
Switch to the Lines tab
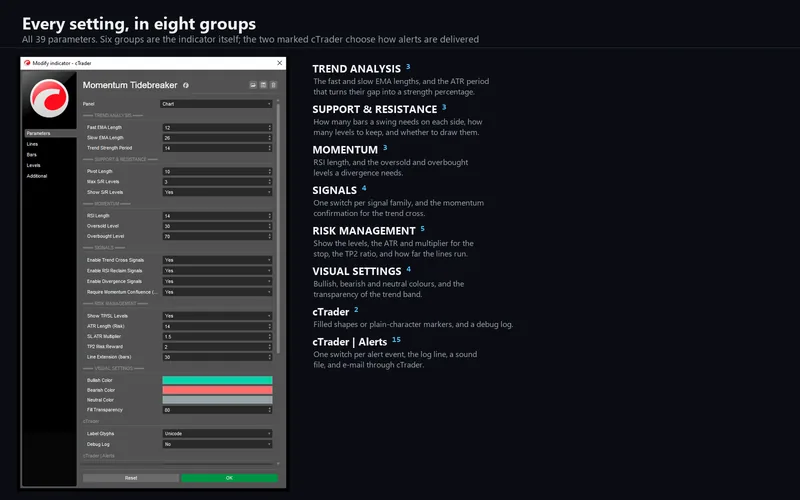coord(32,144)
